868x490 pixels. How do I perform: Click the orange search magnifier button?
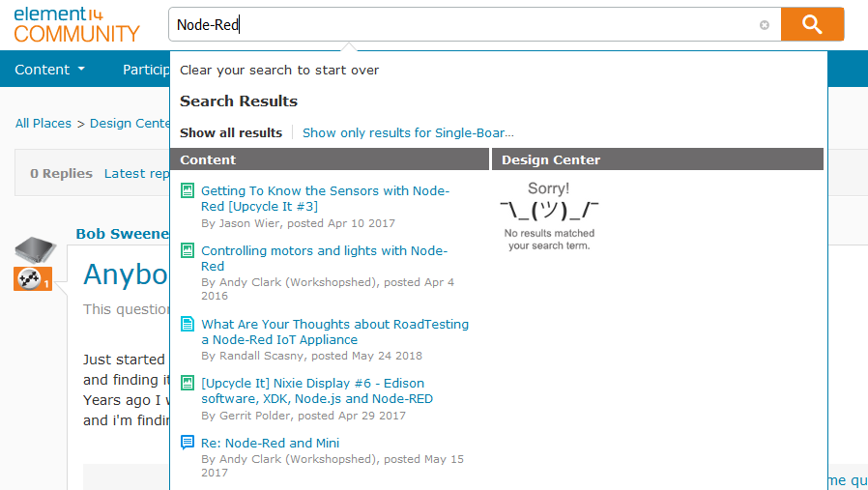click(812, 24)
